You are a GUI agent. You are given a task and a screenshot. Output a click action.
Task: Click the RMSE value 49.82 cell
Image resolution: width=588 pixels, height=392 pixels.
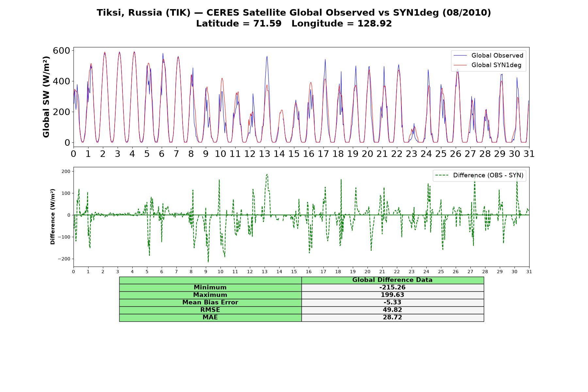click(x=392, y=310)
